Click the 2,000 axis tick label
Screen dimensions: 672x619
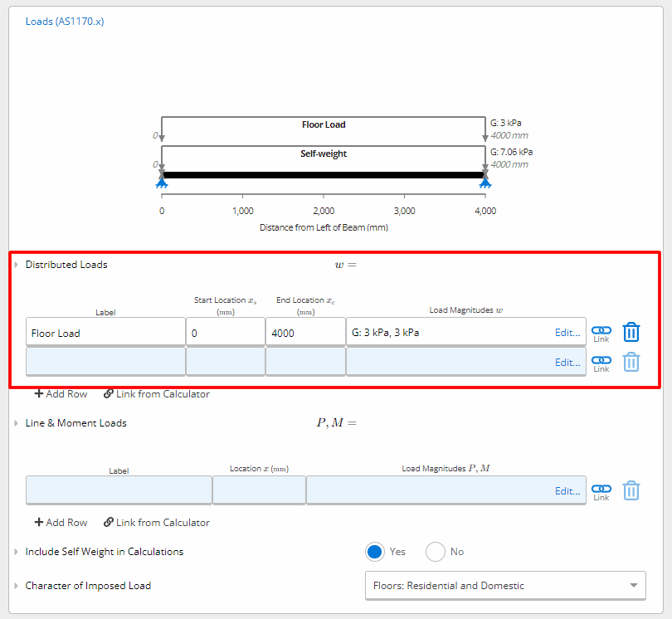[324, 211]
